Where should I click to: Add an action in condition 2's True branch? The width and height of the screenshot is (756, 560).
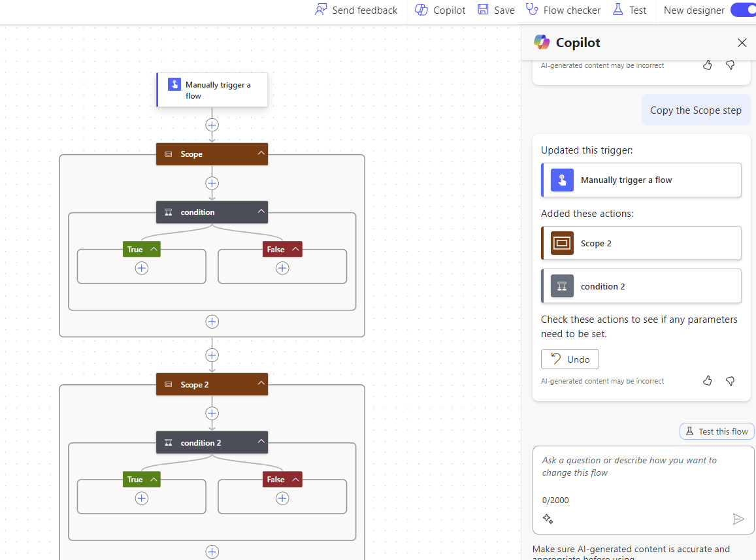coord(142,499)
